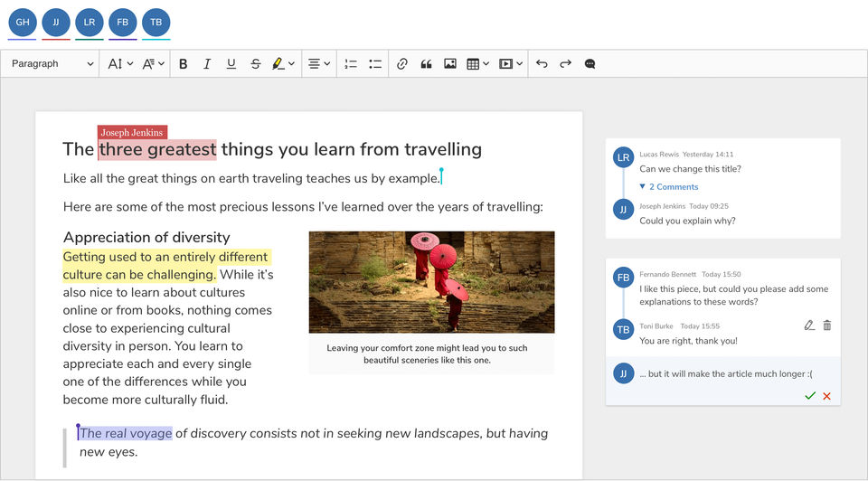Insert a link
The height and width of the screenshot is (481, 868).
pos(402,64)
